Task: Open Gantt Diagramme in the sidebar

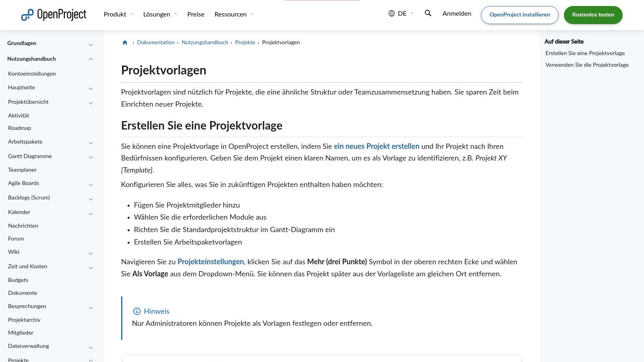Action: pos(30,156)
